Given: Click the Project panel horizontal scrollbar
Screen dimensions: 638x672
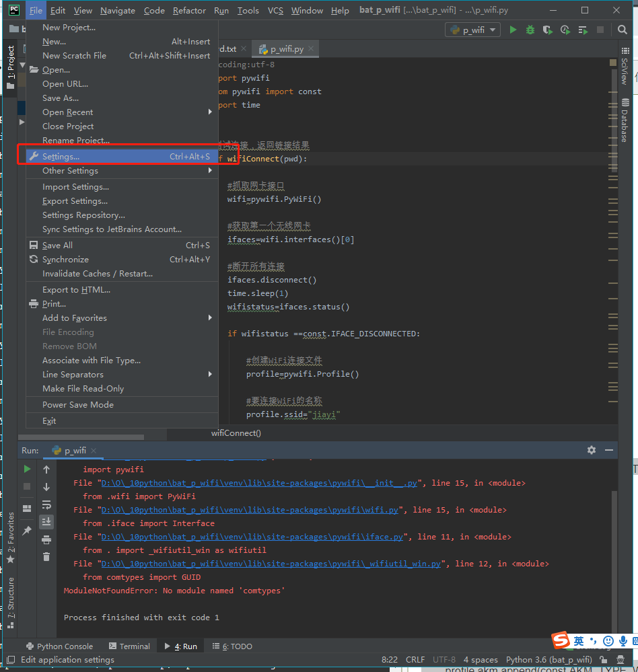Looking at the screenshot, I should point(81,437).
